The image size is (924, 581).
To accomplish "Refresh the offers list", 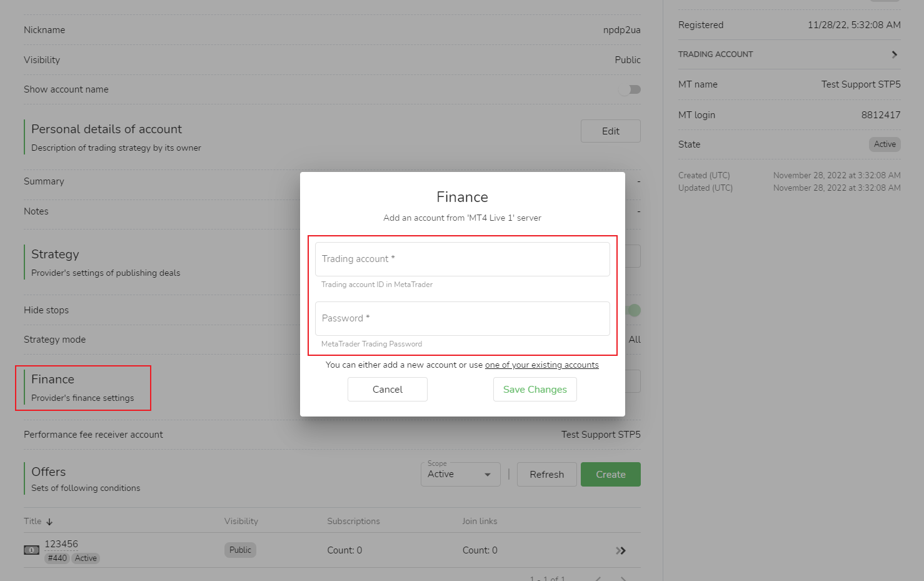I will (x=546, y=474).
